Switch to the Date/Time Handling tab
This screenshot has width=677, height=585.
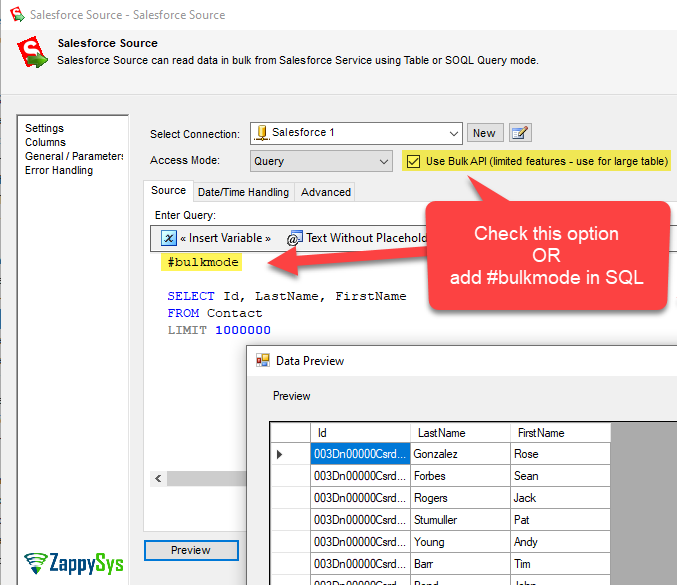[243, 192]
